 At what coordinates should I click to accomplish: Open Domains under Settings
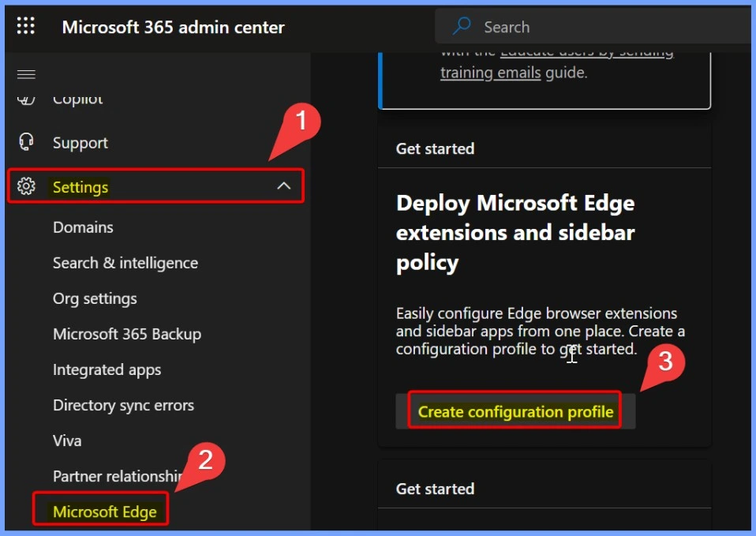(83, 227)
